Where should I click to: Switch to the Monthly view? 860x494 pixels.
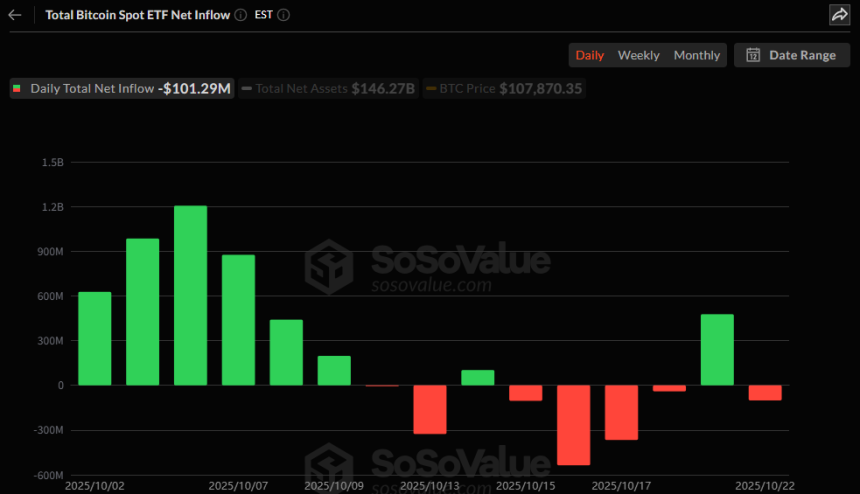point(696,55)
